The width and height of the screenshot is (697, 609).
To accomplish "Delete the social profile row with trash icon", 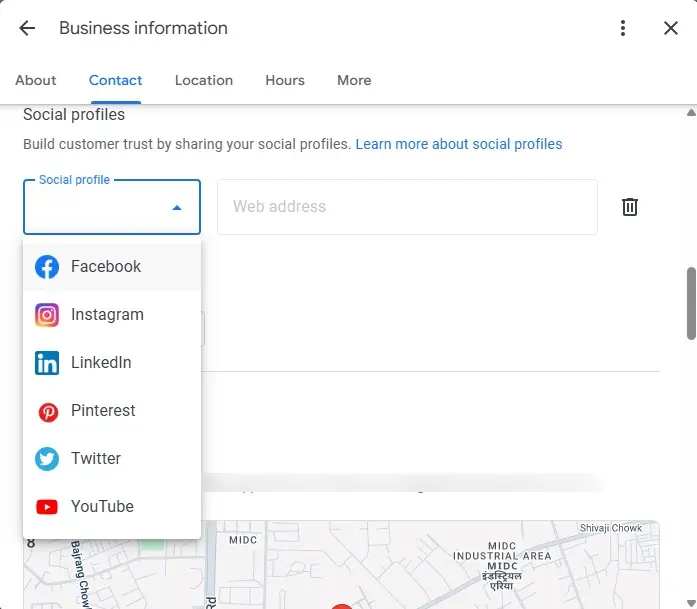I will coord(629,207).
